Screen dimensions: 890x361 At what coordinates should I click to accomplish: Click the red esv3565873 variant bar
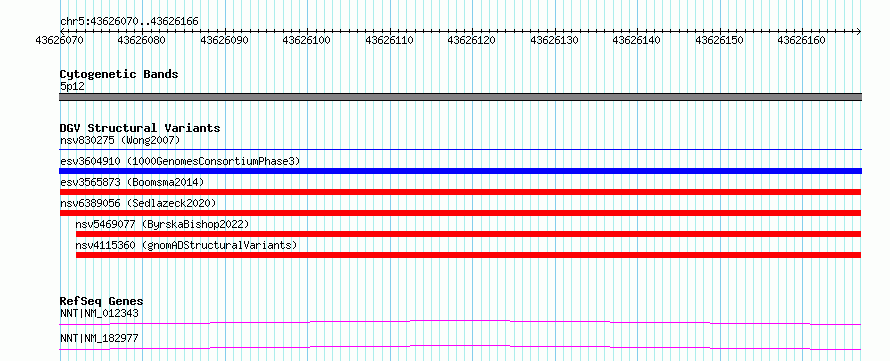click(x=460, y=192)
